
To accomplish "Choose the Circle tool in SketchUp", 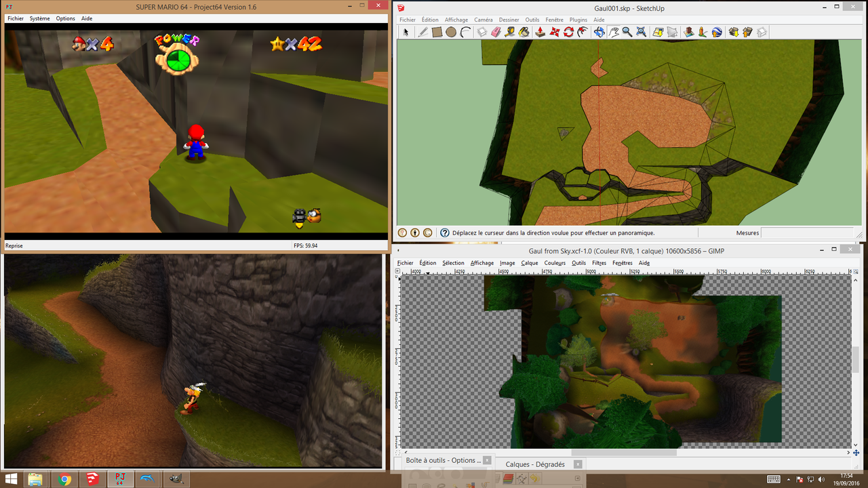I will point(451,32).
